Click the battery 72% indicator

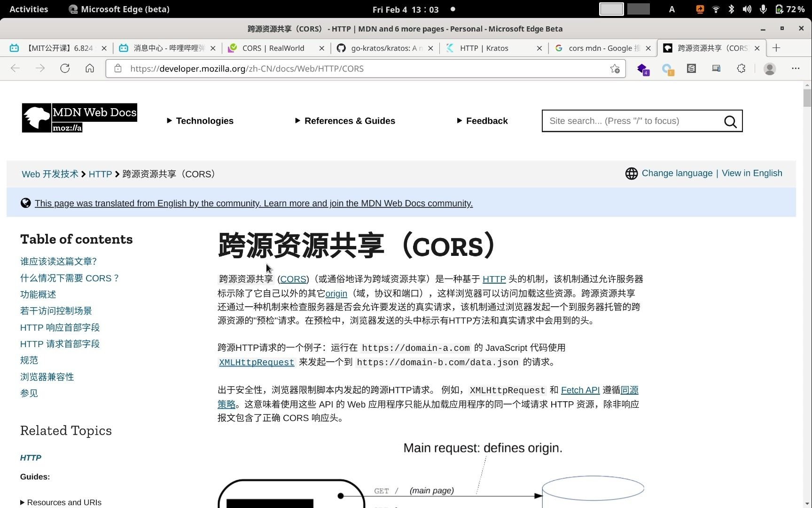[x=790, y=9]
